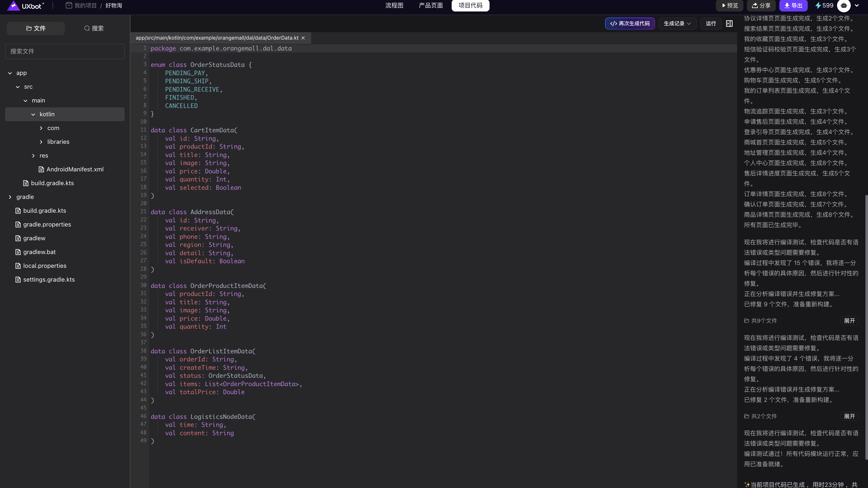868x488 pixels.
Task: Click the preview play button
Action: 730,6
